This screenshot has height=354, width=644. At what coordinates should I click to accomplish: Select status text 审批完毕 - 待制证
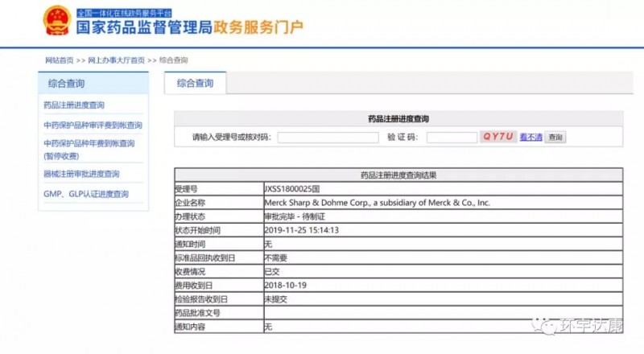coord(295,216)
